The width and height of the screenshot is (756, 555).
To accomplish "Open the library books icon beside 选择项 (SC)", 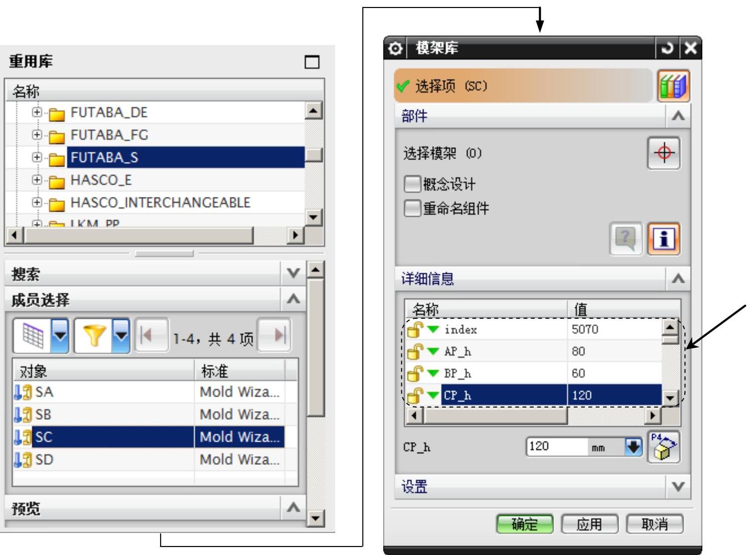I will (x=673, y=86).
